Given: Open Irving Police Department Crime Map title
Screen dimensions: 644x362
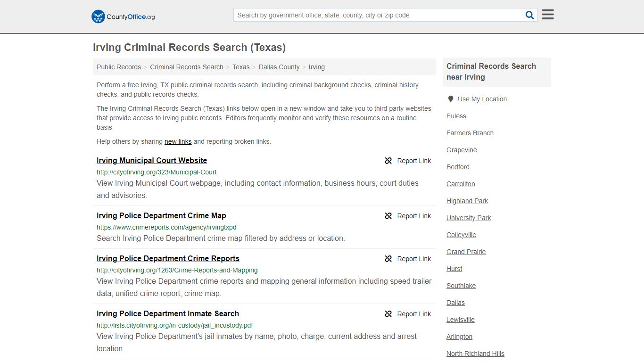Looking at the screenshot, I should [x=161, y=215].
